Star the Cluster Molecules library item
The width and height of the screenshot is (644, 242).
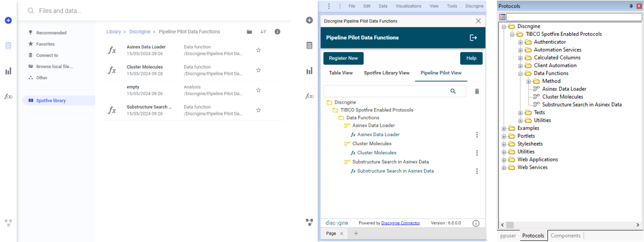(258, 70)
